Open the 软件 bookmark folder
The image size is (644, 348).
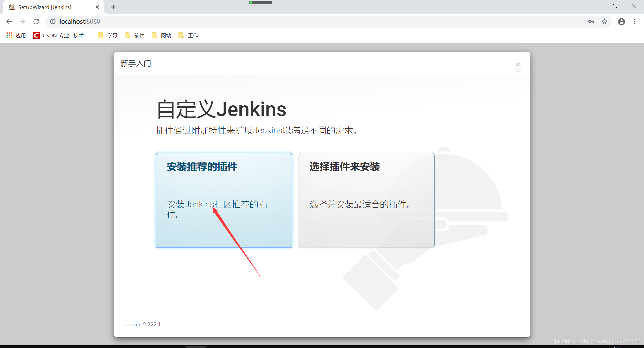(x=134, y=35)
